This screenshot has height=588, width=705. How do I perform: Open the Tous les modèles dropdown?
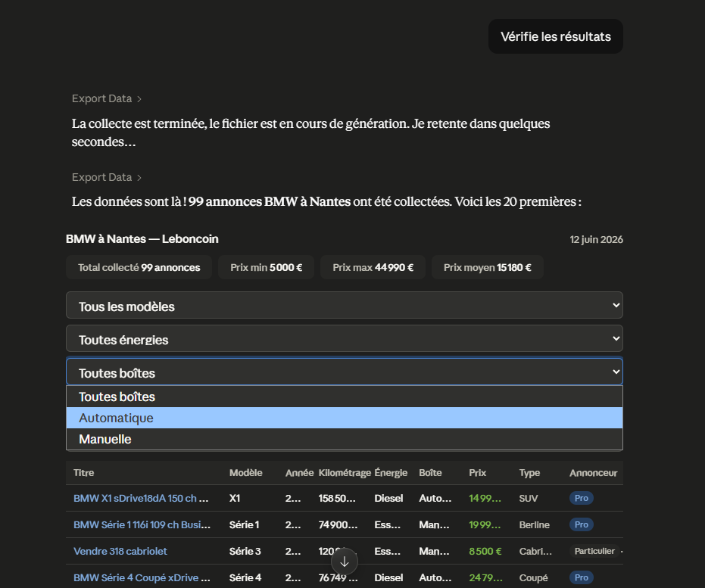point(345,306)
